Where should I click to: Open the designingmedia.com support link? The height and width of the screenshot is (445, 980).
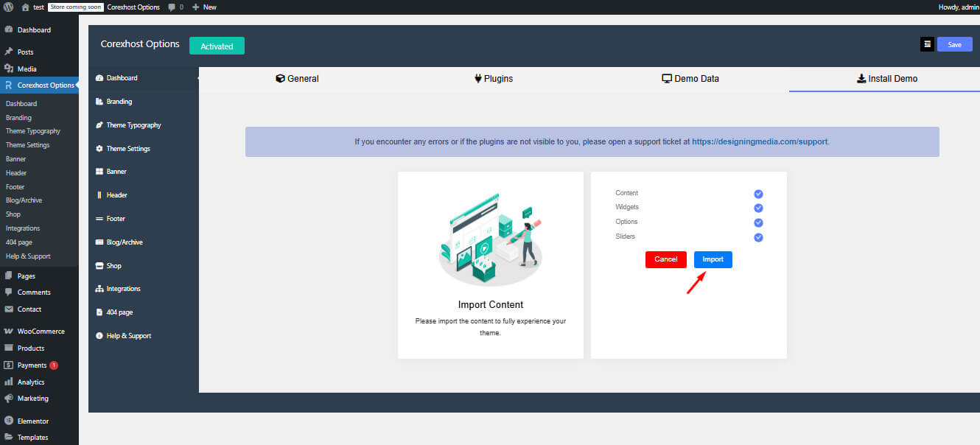click(x=760, y=141)
